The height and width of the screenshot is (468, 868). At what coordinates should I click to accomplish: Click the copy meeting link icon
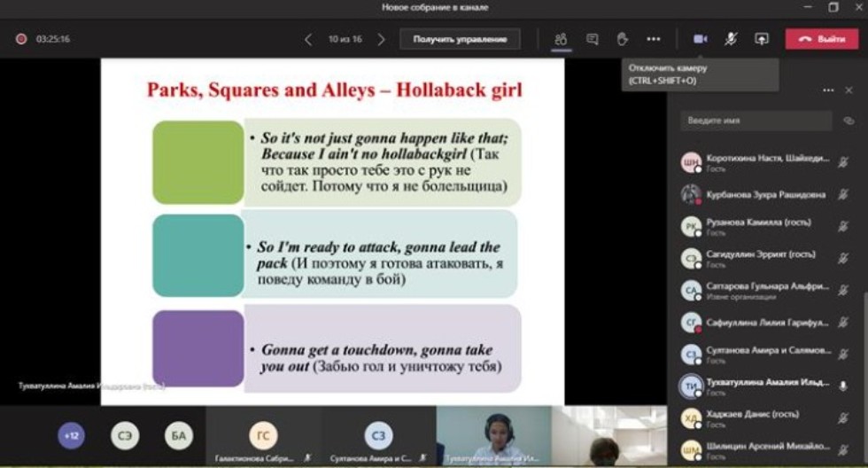849,121
